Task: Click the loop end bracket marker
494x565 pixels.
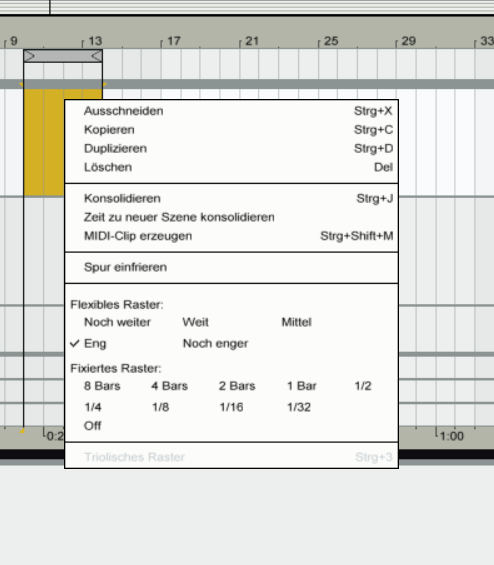Action: (96, 56)
